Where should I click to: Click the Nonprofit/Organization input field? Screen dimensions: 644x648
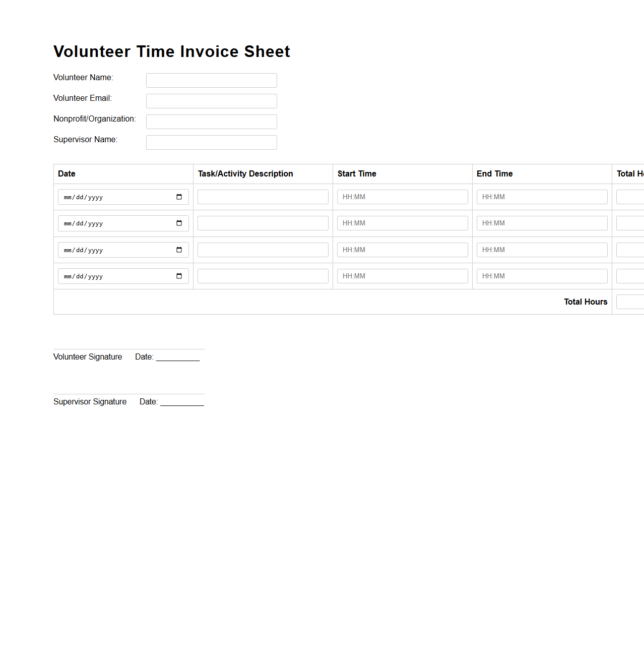click(211, 122)
